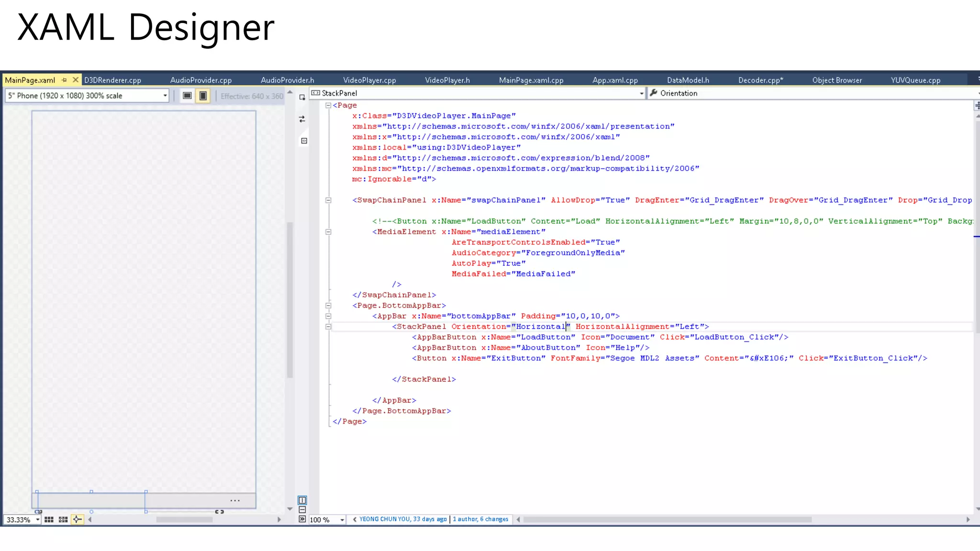Collapse the StackPanel Orientation node
The width and height of the screenshot is (980, 551).
(328, 327)
